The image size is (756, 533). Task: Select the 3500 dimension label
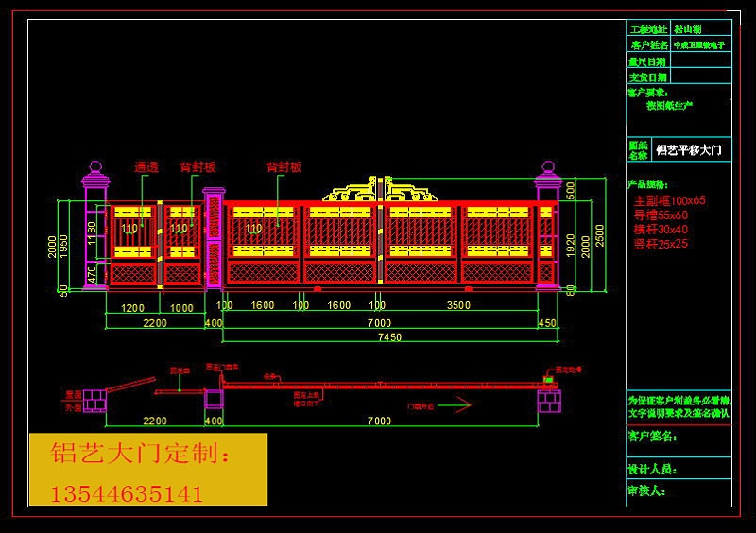[456, 305]
